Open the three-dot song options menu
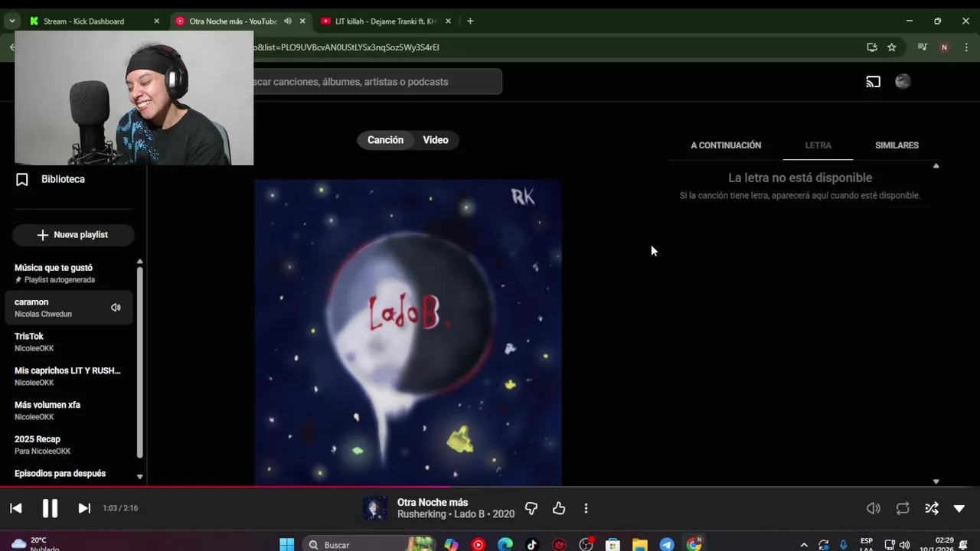 [x=586, y=508]
